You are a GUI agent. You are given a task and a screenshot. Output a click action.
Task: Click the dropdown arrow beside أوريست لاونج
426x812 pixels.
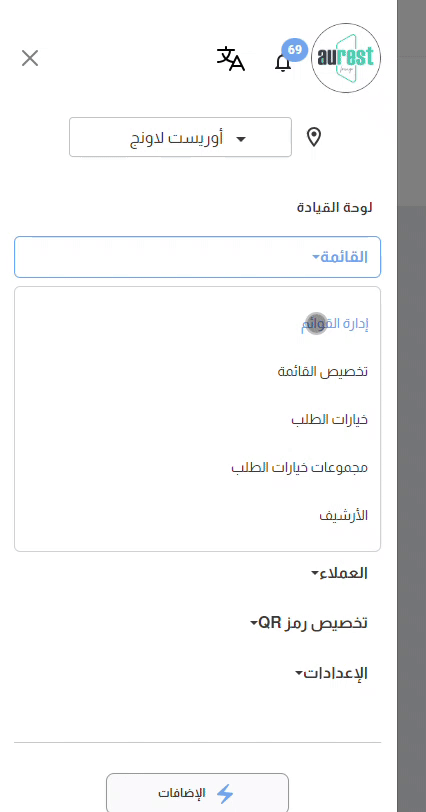(241, 139)
